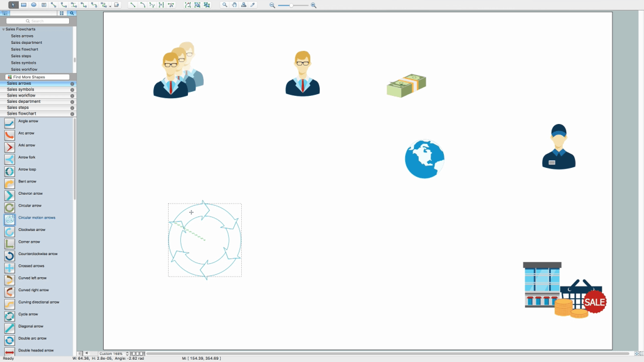This screenshot has height=362, width=644.
Task: Close the Sales flowchart library
Action: 72,113
